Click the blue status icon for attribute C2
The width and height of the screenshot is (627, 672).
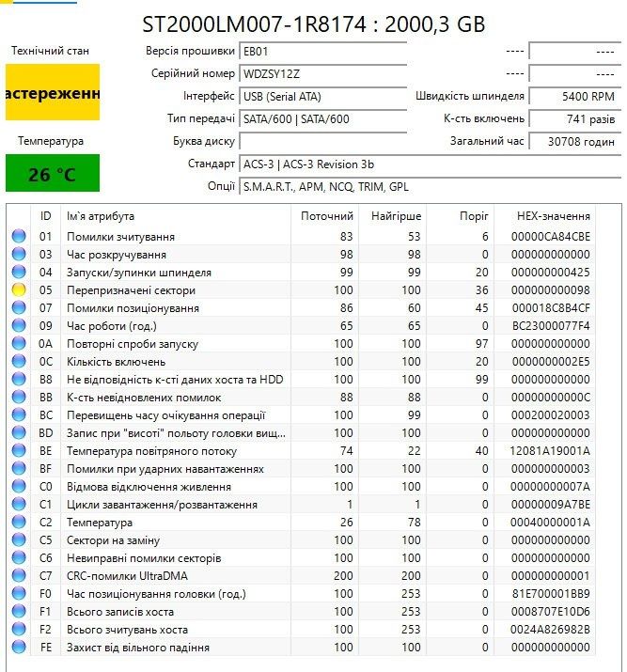click(19, 522)
